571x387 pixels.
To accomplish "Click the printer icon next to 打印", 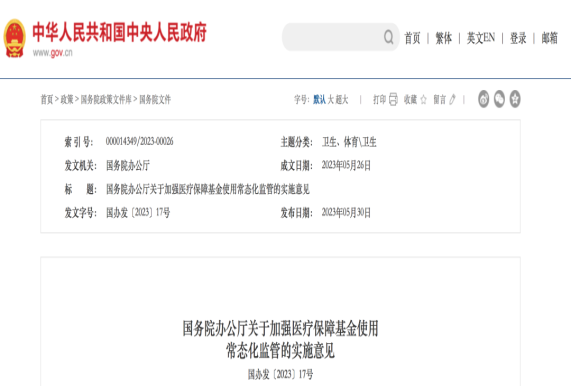I will (393, 99).
